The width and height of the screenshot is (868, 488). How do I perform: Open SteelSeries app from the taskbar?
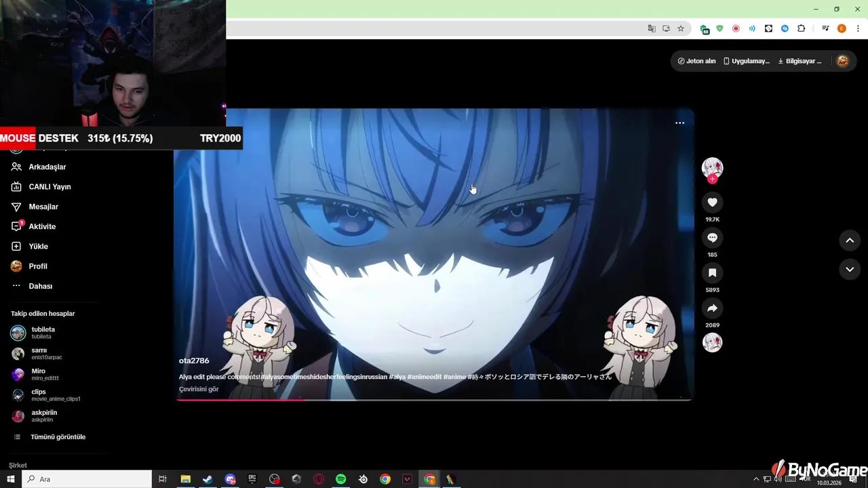(363, 479)
